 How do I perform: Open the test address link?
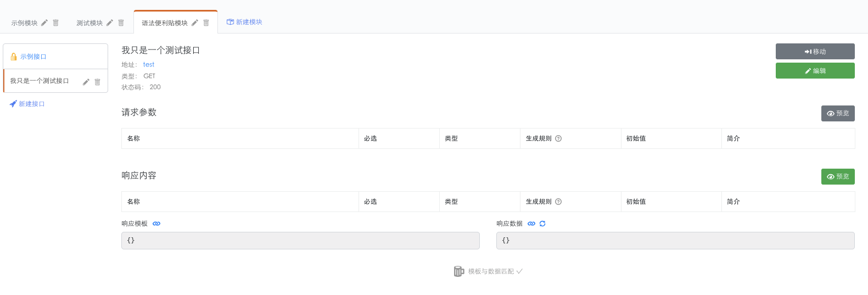click(149, 64)
